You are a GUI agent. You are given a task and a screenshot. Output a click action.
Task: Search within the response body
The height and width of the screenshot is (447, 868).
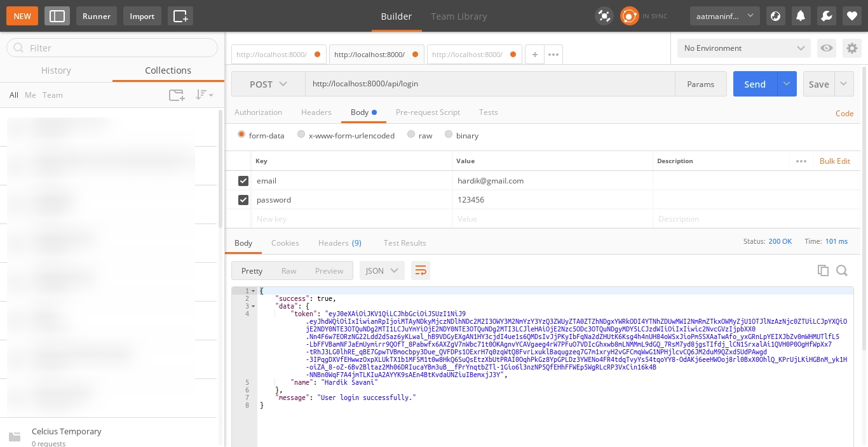click(842, 270)
